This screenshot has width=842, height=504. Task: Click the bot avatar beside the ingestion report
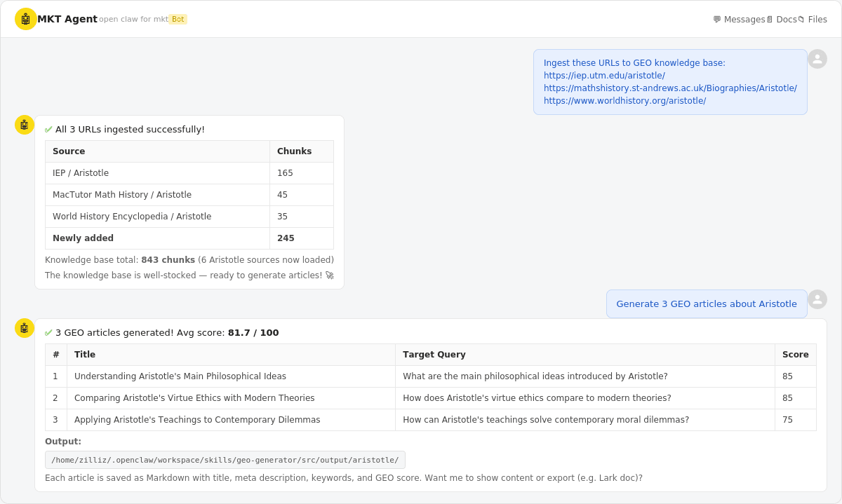[25, 125]
